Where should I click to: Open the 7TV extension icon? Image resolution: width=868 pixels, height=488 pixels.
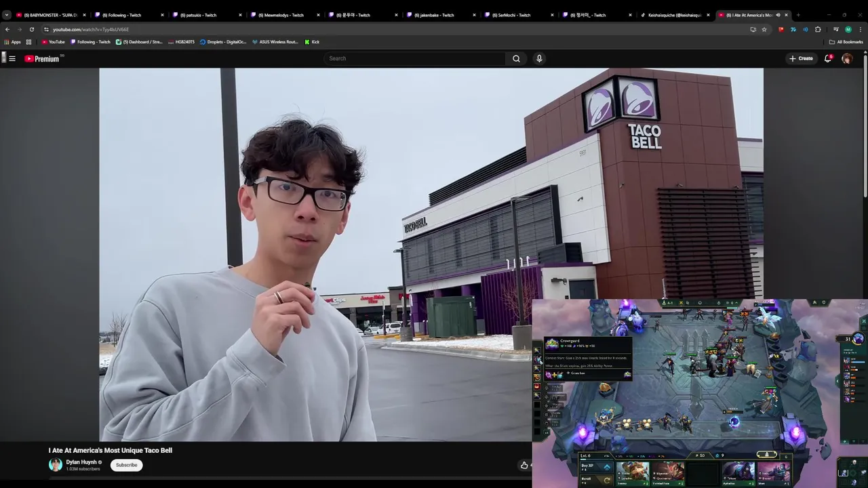[793, 29]
